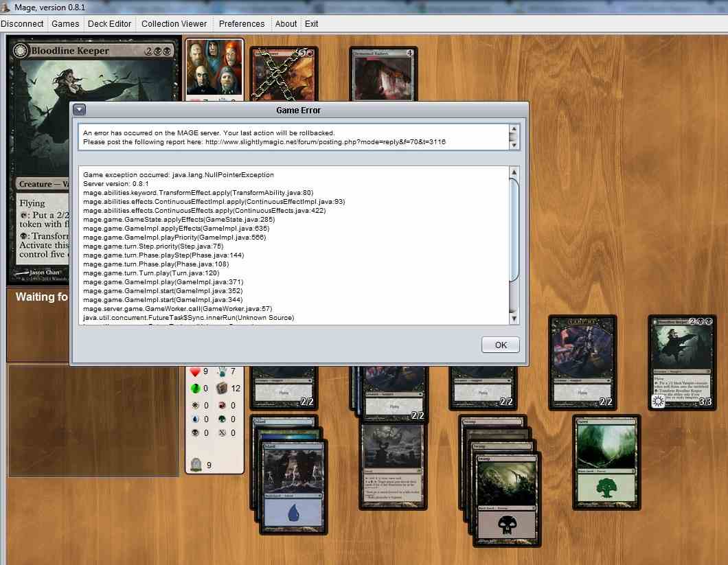
Task: Click the front Swamp card with the skull symbol
Action: 507,499
